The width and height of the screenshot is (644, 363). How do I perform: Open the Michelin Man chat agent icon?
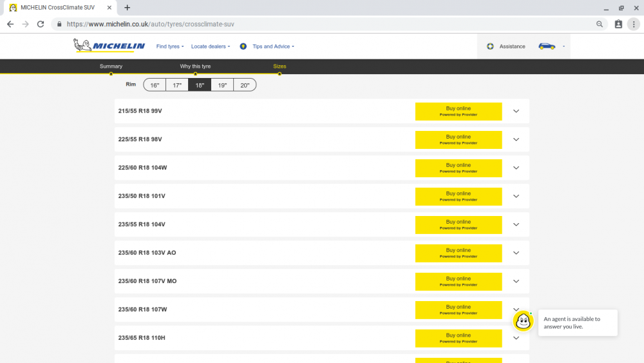tap(523, 321)
